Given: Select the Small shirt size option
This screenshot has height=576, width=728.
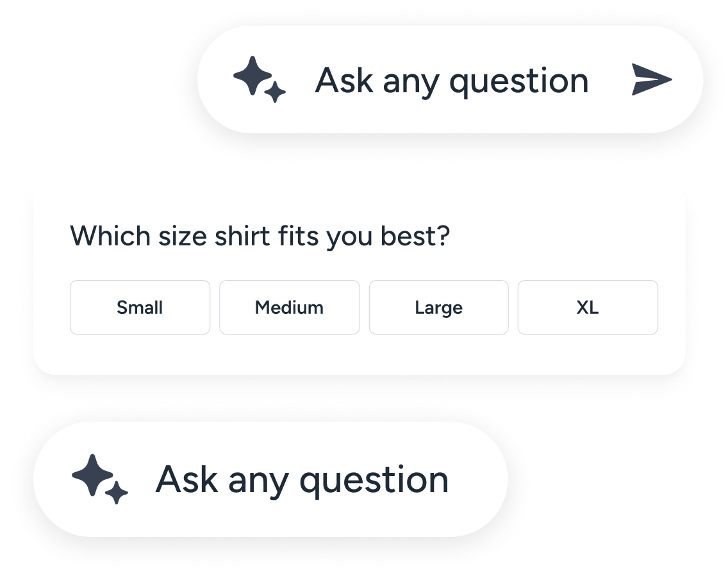Looking at the screenshot, I should 140,308.
